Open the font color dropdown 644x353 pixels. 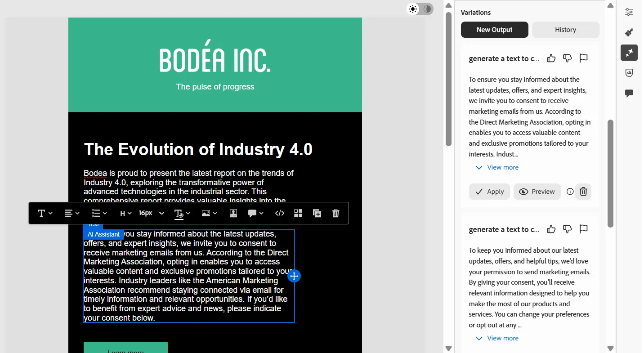tap(182, 213)
